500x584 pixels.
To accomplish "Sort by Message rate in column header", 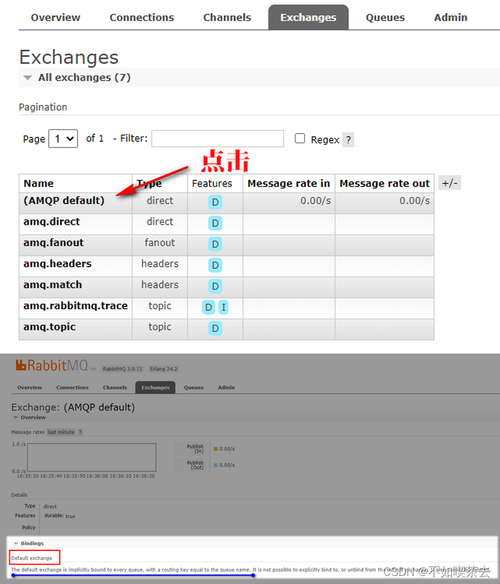I will tap(289, 183).
